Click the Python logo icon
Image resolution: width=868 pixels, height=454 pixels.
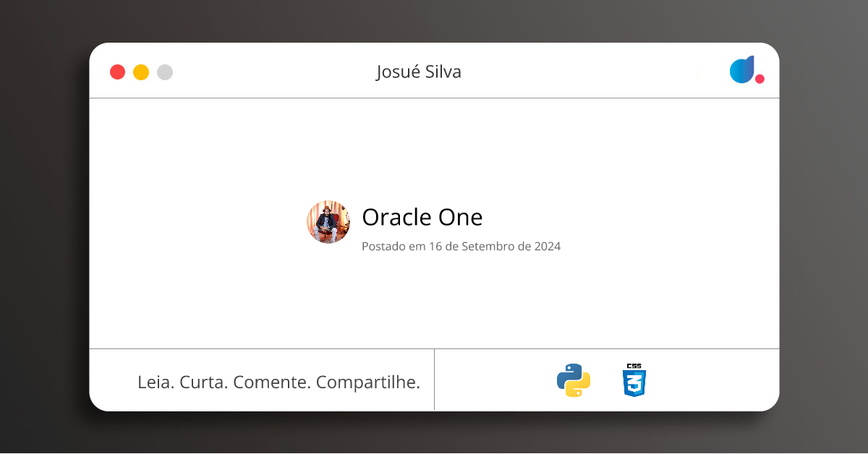click(x=574, y=380)
